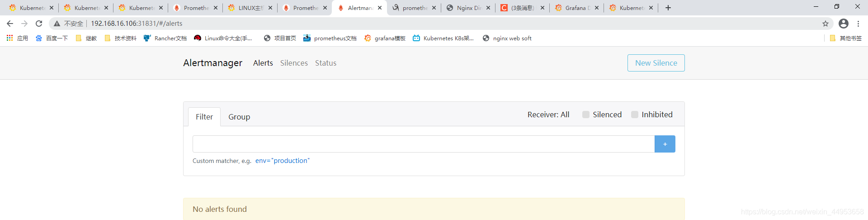This screenshot has height=220, width=868.
Task: Select the Group tab
Action: [239, 117]
